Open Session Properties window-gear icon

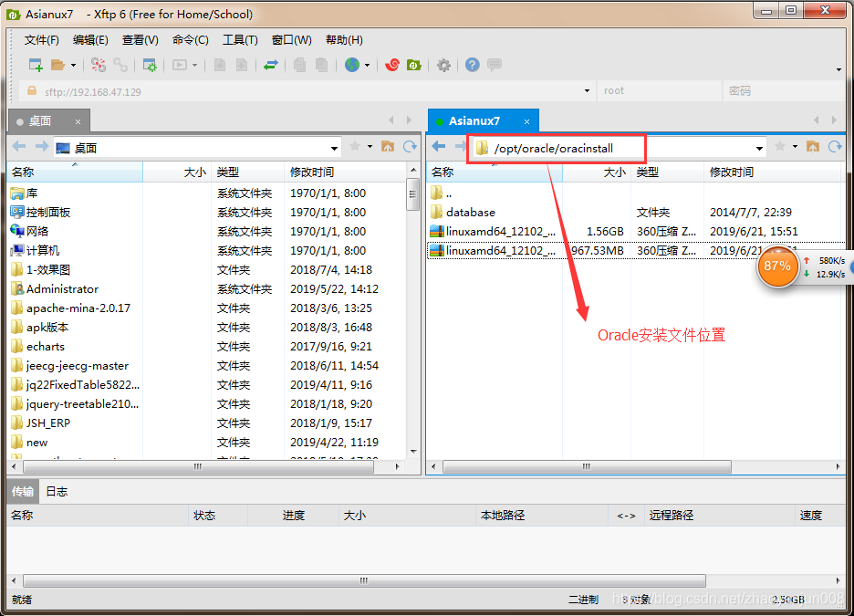click(x=150, y=66)
